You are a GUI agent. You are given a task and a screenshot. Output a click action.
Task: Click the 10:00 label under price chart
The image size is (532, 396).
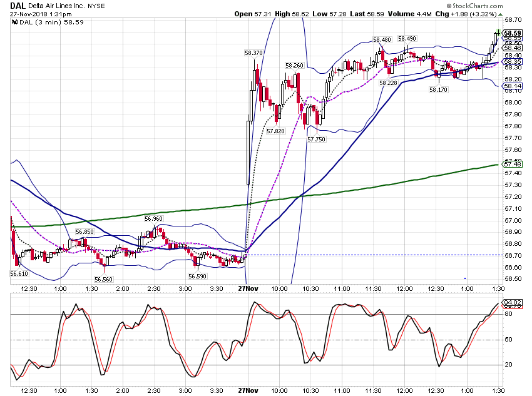click(279, 288)
